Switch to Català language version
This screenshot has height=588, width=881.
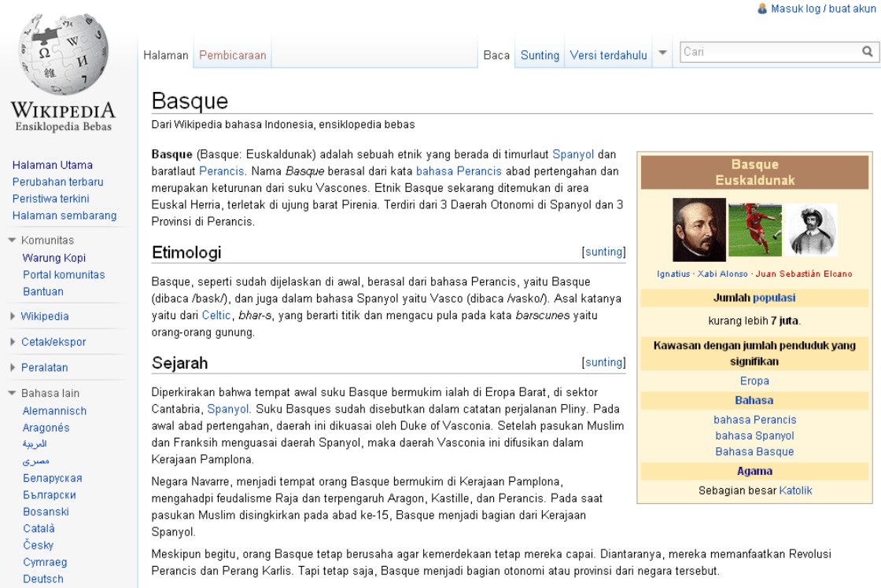tap(39, 528)
